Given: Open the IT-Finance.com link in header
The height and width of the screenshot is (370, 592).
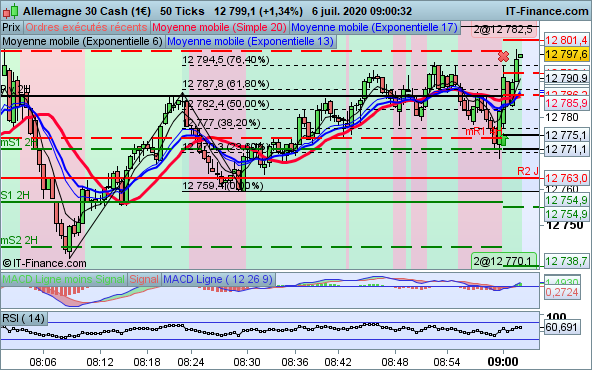Looking at the screenshot, I should point(547,11).
